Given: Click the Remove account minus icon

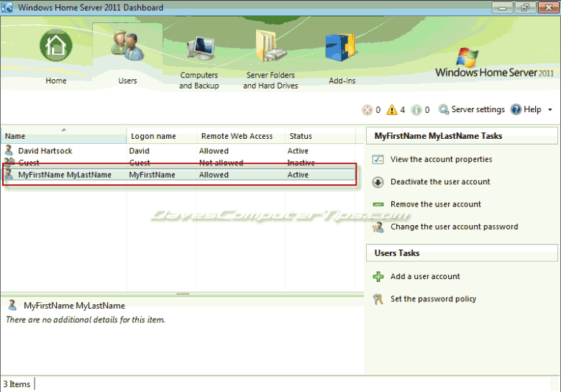Looking at the screenshot, I should 378,204.
